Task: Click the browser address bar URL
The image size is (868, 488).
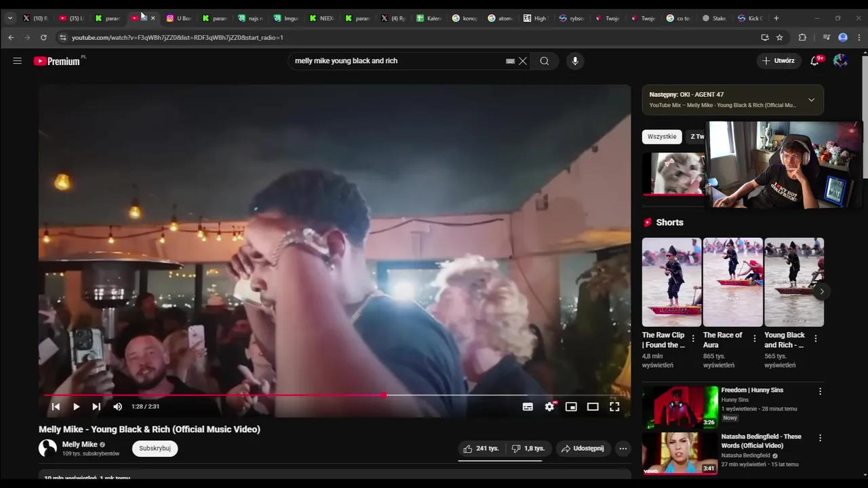Action: tap(178, 37)
